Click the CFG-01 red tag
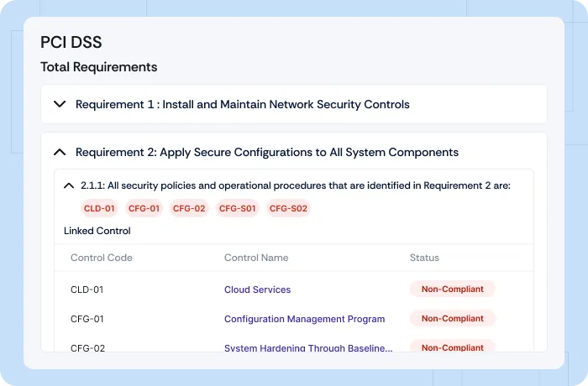 coord(144,209)
